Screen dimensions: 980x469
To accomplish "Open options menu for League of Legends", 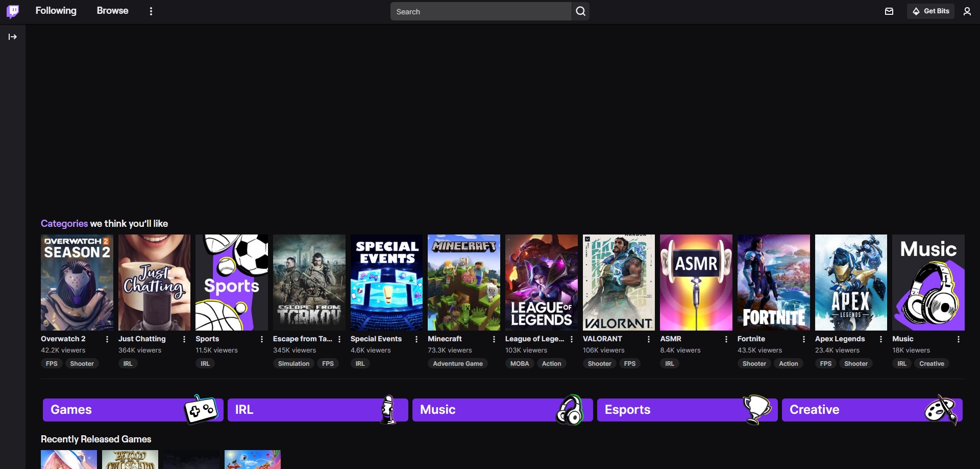I will click(x=572, y=339).
